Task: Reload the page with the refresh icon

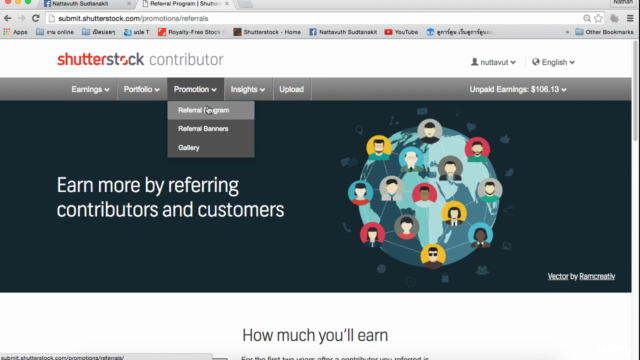Action: point(36,18)
